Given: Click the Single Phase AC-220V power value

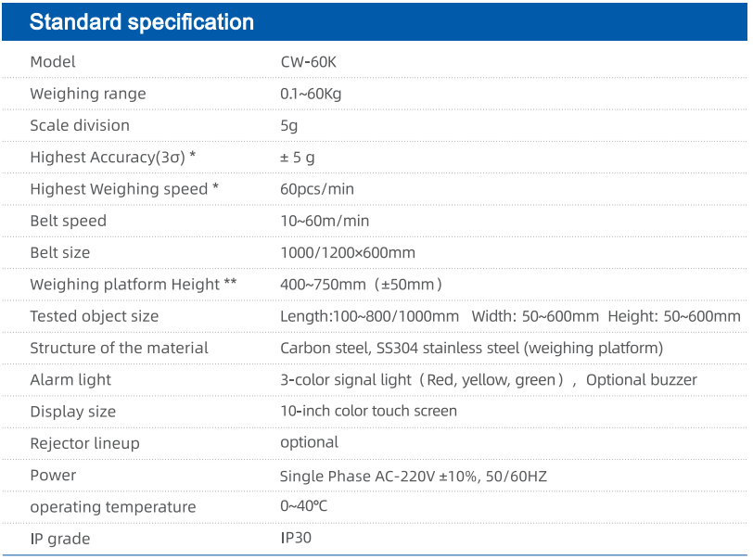Looking at the screenshot, I should (414, 477).
